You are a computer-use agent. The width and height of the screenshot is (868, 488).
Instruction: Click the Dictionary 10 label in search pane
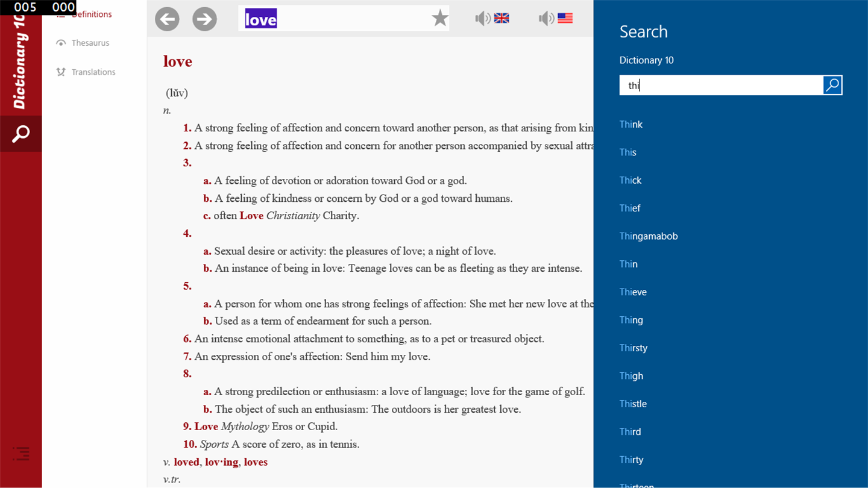[x=647, y=60]
